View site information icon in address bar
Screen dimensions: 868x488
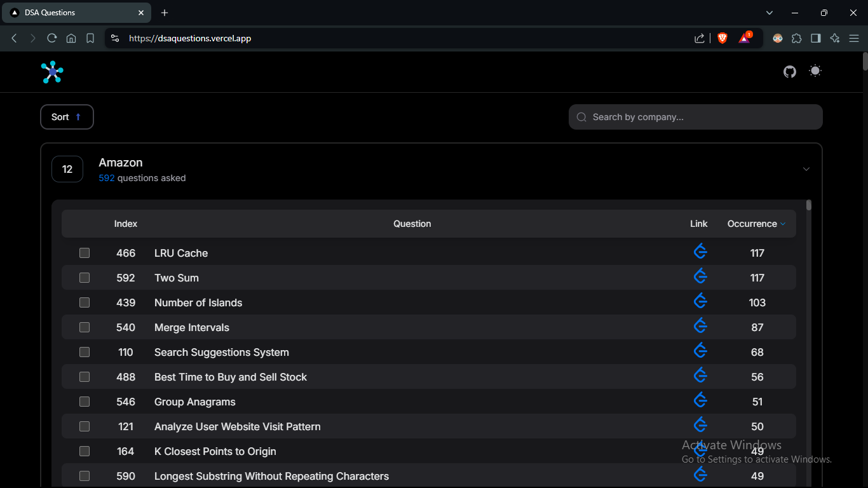point(114,38)
